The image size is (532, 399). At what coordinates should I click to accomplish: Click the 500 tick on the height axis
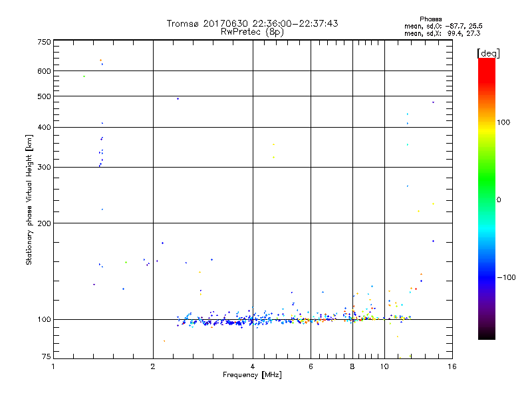(x=44, y=96)
